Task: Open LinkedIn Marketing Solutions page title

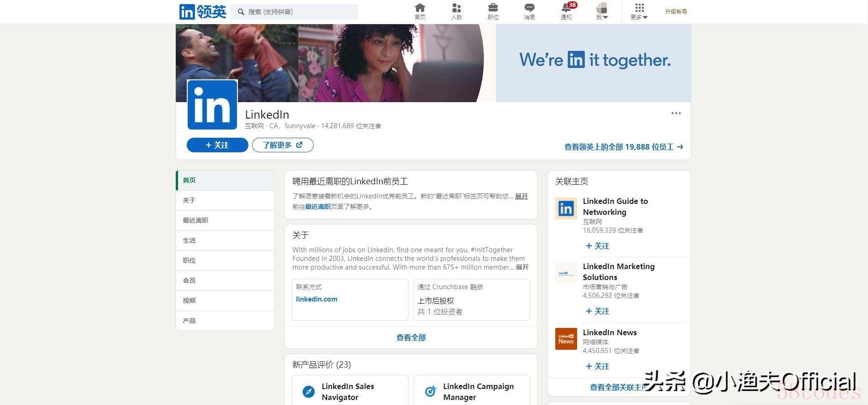Action: click(619, 272)
